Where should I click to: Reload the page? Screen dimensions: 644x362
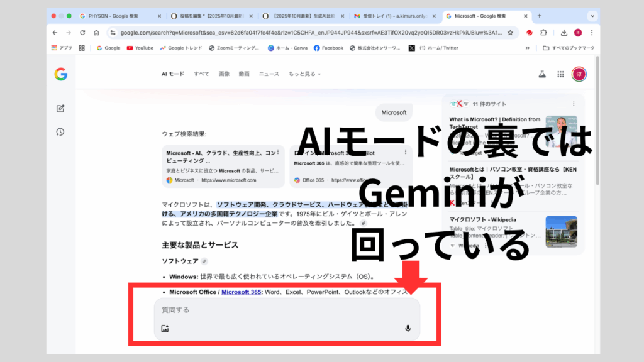pos(82,33)
